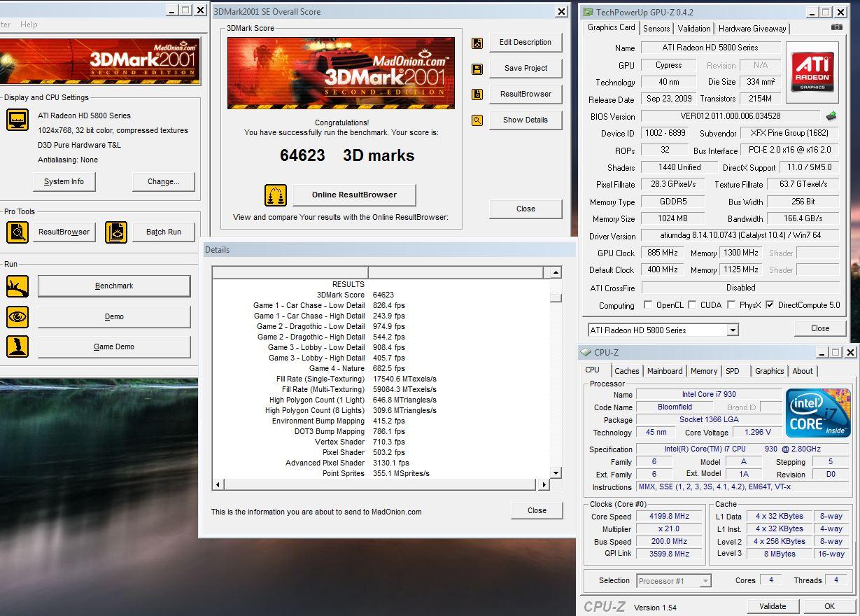Click the Edit Description notepad icon
Viewport: 860px width, 616px height.
[x=477, y=43]
